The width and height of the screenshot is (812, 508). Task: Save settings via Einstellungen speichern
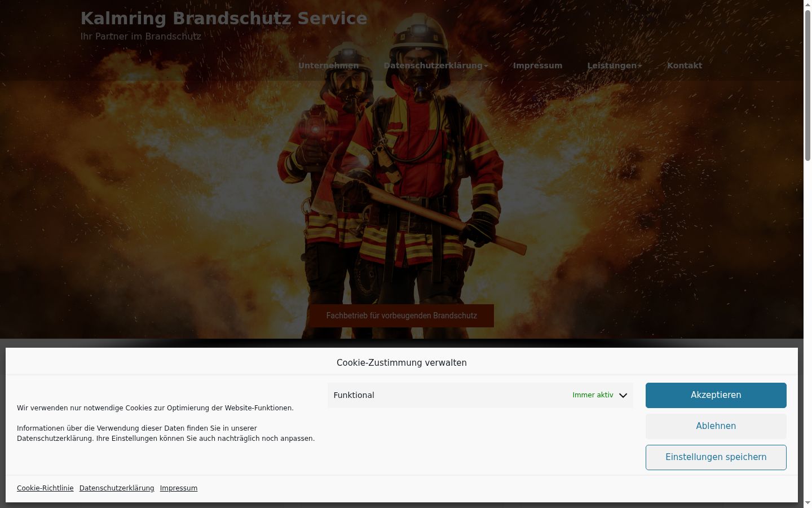click(x=716, y=457)
